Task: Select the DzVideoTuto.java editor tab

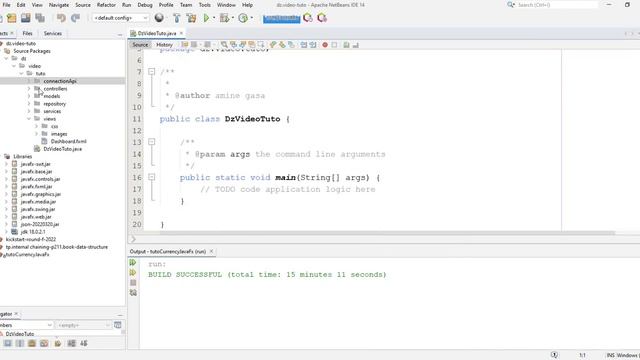Action: [x=157, y=33]
